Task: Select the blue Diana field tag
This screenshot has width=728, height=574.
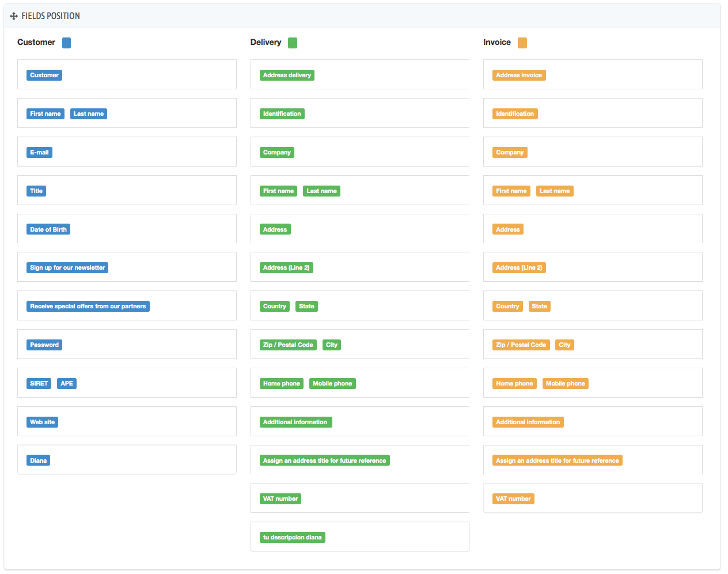Action: [x=38, y=460]
